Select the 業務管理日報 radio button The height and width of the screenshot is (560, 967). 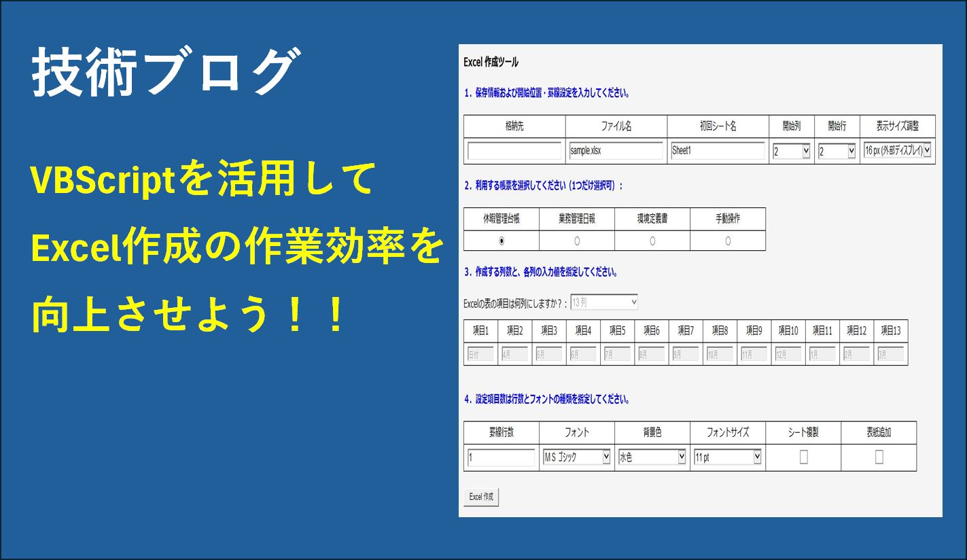click(x=577, y=241)
